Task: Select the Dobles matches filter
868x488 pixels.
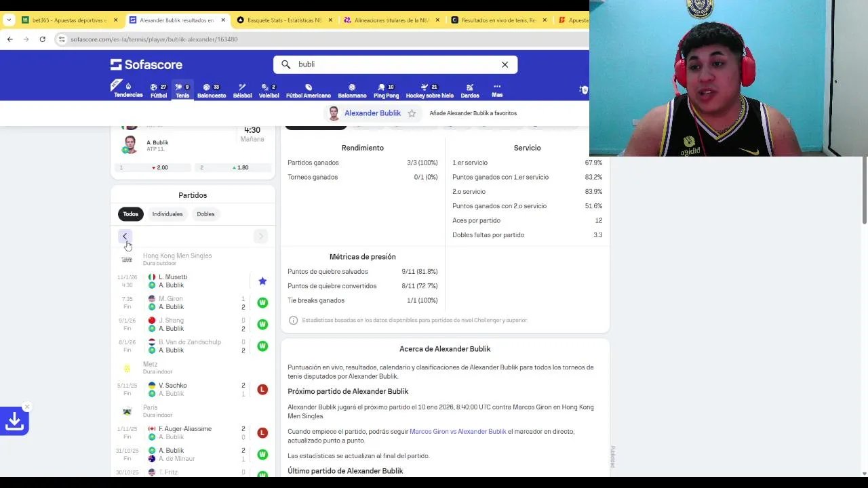Action: (x=205, y=214)
